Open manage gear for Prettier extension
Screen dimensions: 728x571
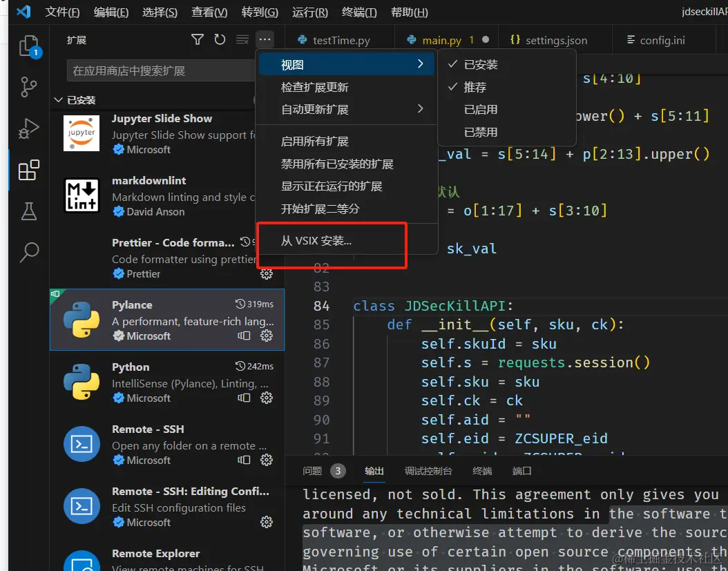(x=267, y=274)
